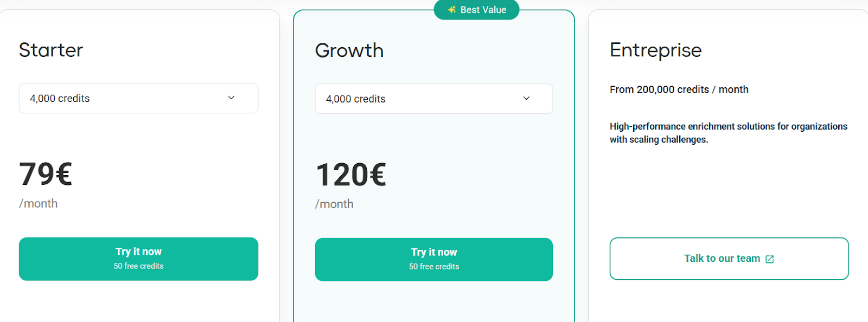Click the chevron in Growth credits selector
868x322 pixels.
click(526, 99)
